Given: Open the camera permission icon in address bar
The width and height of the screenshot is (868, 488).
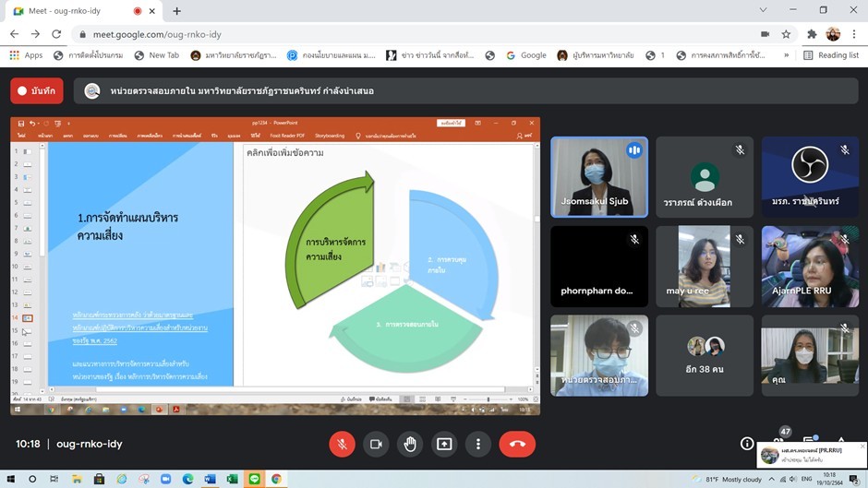Looking at the screenshot, I should pyautogui.click(x=765, y=34).
